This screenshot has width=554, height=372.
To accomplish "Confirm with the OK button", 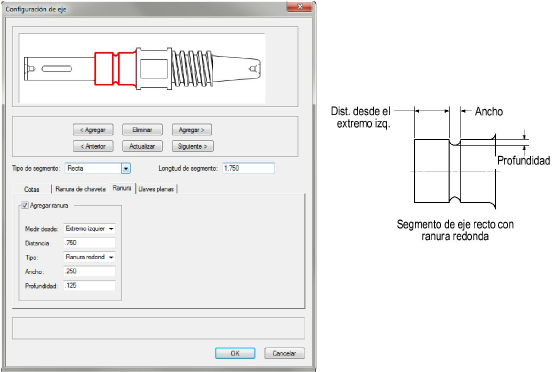I will (x=235, y=353).
